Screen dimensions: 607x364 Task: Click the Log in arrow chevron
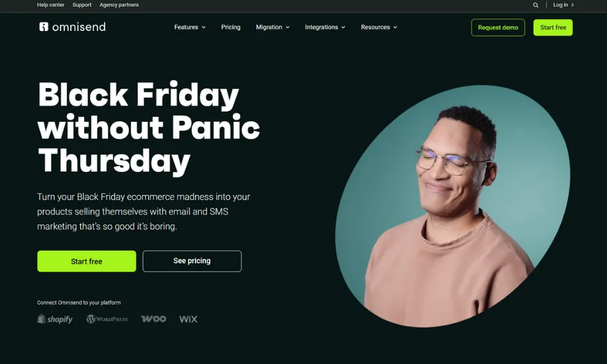[572, 5]
